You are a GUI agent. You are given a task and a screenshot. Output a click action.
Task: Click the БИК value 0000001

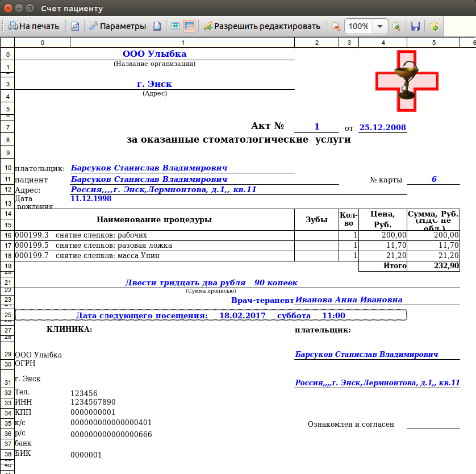click(86, 455)
